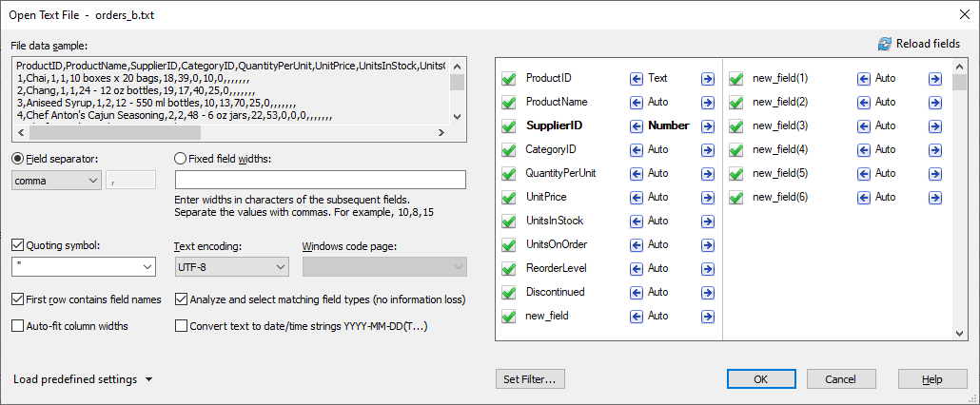Click left arrow beside new_field(1) type
980x405 pixels.
pos(864,78)
